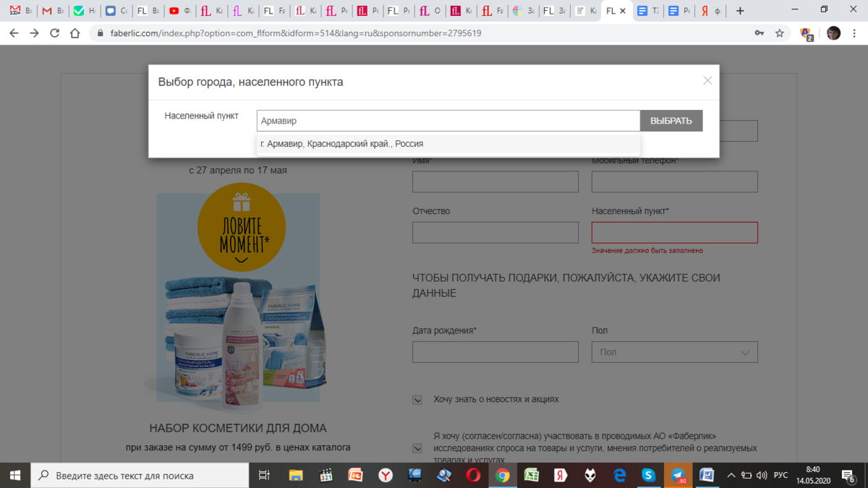Viewport: 868px width, 488px height.
Task: Switch to the YouTube tab
Action: (179, 11)
